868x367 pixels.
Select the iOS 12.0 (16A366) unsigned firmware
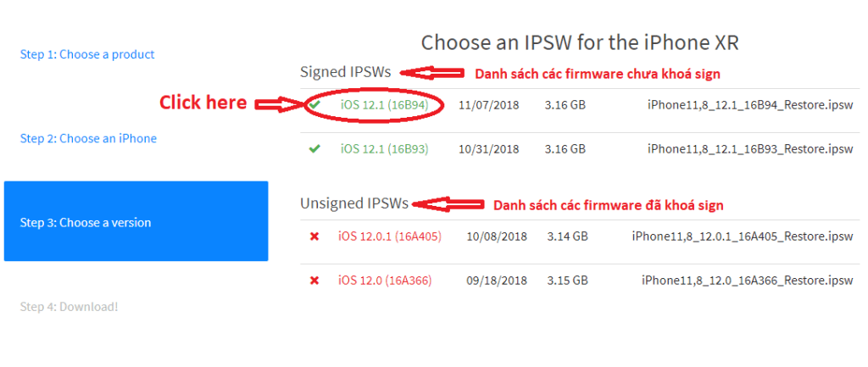coord(386,280)
